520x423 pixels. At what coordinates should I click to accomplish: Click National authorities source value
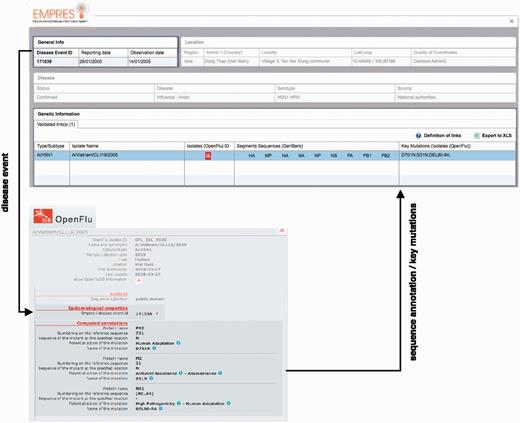pos(416,97)
